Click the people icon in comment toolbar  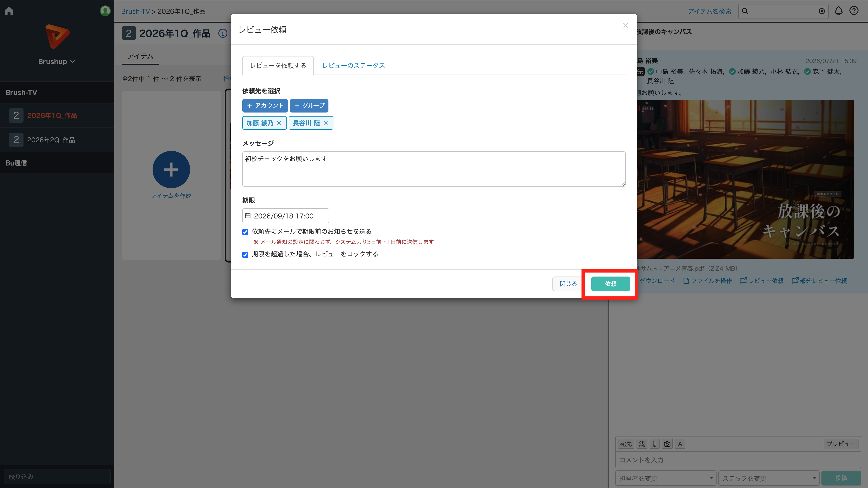click(642, 444)
